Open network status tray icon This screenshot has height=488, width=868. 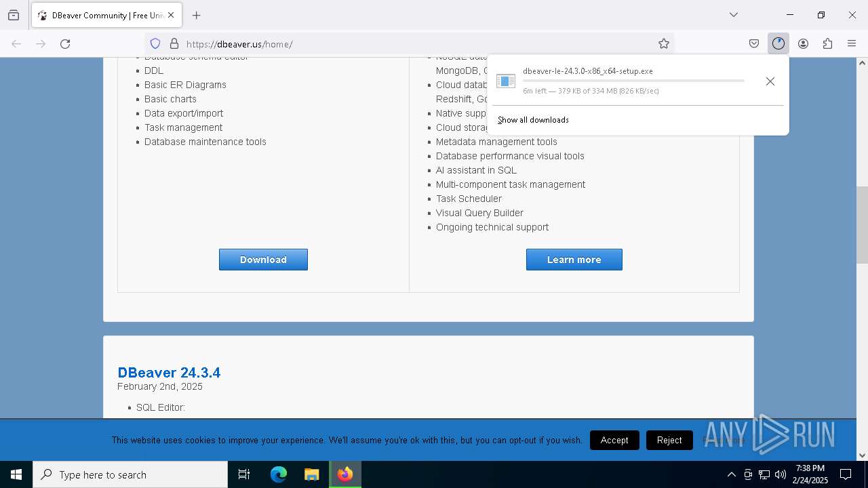click(764, 474)
